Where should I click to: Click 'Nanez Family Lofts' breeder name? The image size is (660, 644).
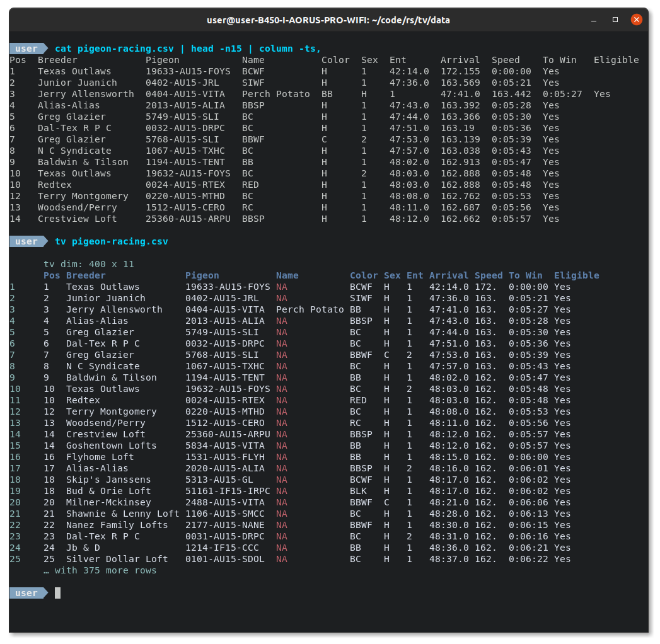click(x=117, y=526)
